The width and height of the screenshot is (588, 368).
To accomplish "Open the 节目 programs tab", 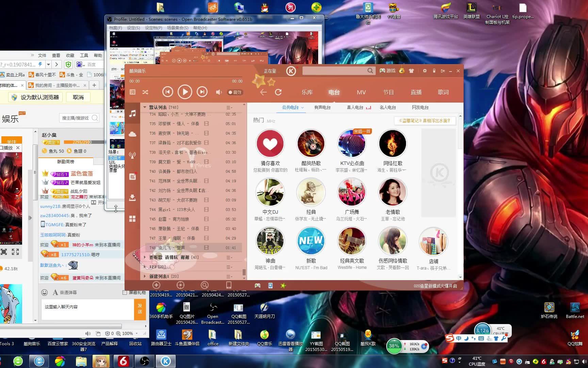I will coord(388,92).
